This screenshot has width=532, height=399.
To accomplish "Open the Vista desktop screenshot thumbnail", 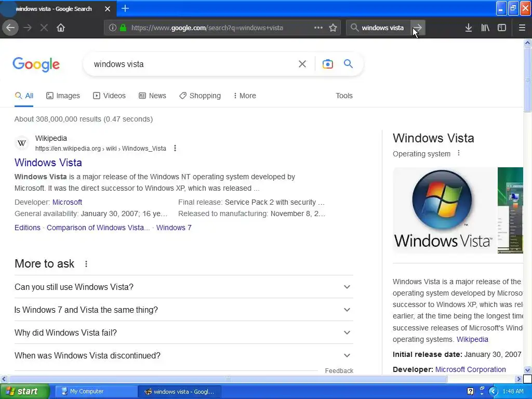I will [510, 210].
